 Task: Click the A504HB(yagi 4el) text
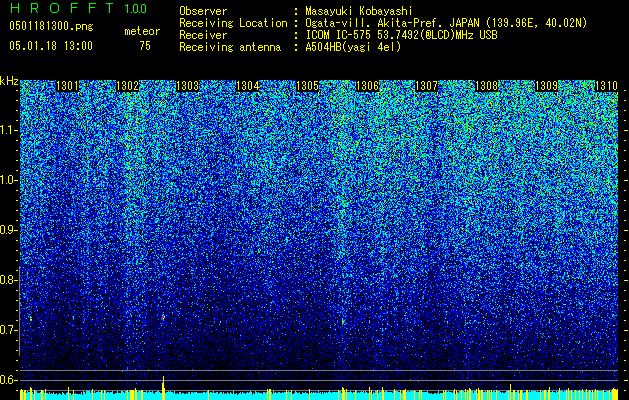353,47
